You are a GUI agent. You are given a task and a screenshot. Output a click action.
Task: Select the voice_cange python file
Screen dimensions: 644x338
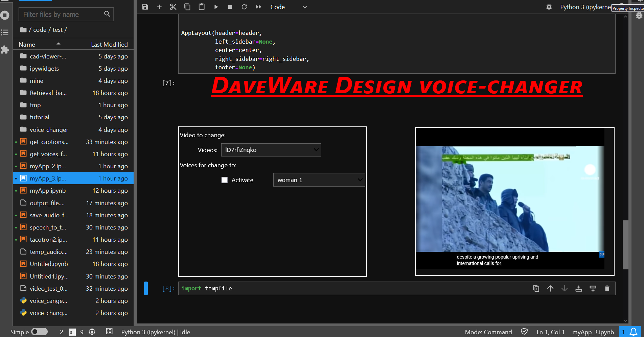point(73,301)
